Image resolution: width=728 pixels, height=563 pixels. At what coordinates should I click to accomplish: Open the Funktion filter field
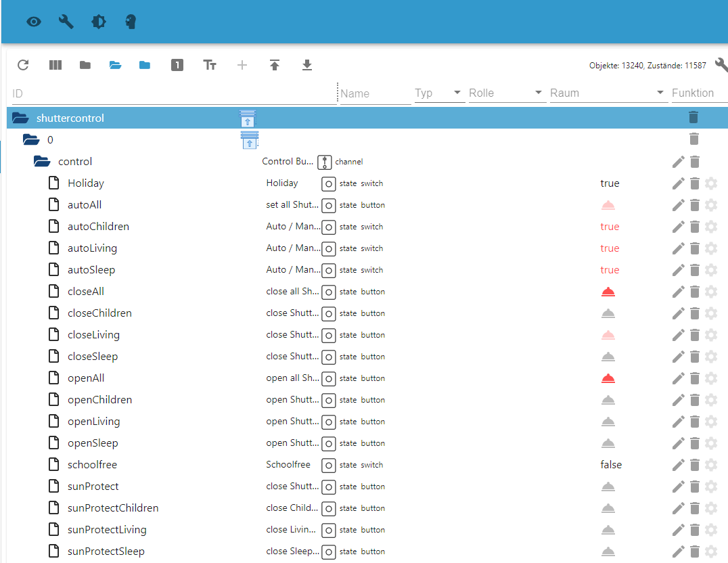(x=699, y=93)
